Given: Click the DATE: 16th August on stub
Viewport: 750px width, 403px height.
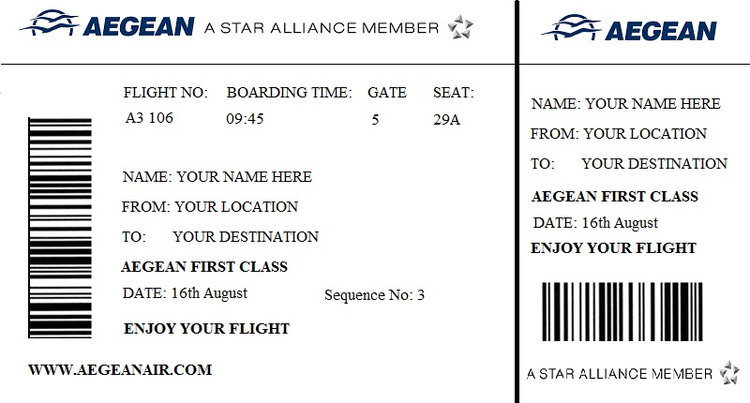Looking at the screenshot, I should point(596,223).
